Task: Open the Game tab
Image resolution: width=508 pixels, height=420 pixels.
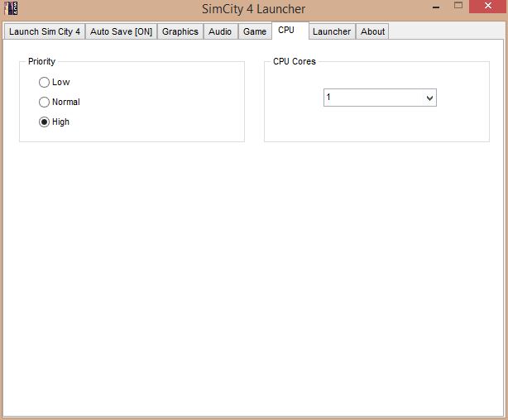Action: pos(255,31)
